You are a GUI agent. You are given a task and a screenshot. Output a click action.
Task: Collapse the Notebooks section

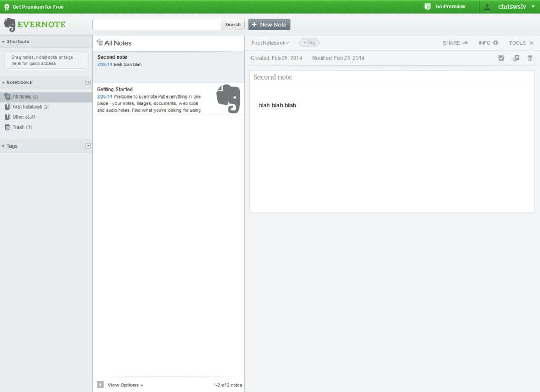(3, 83)
